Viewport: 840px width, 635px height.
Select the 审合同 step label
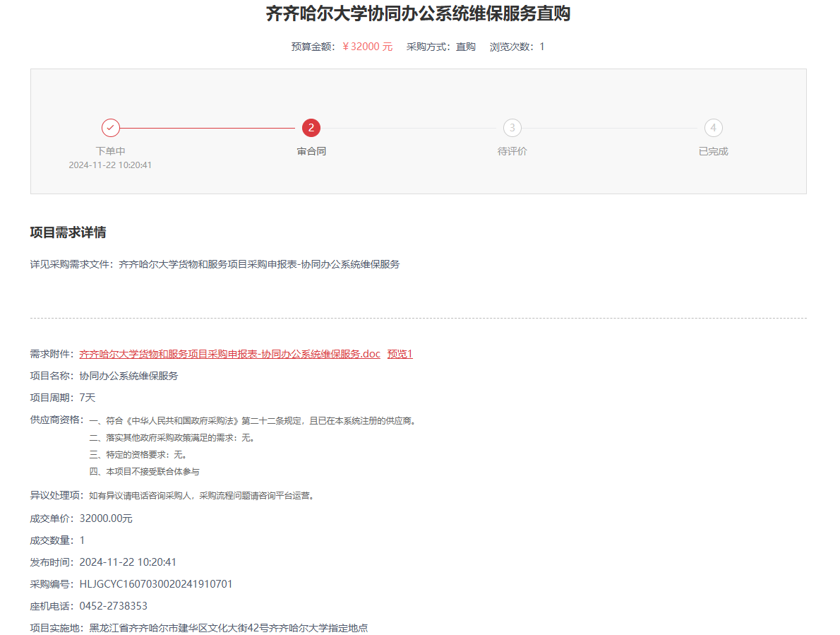(311, 151)
